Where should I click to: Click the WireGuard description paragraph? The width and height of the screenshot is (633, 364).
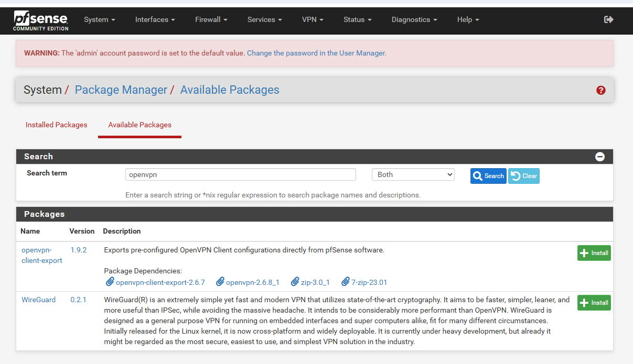tap(337, 321)
